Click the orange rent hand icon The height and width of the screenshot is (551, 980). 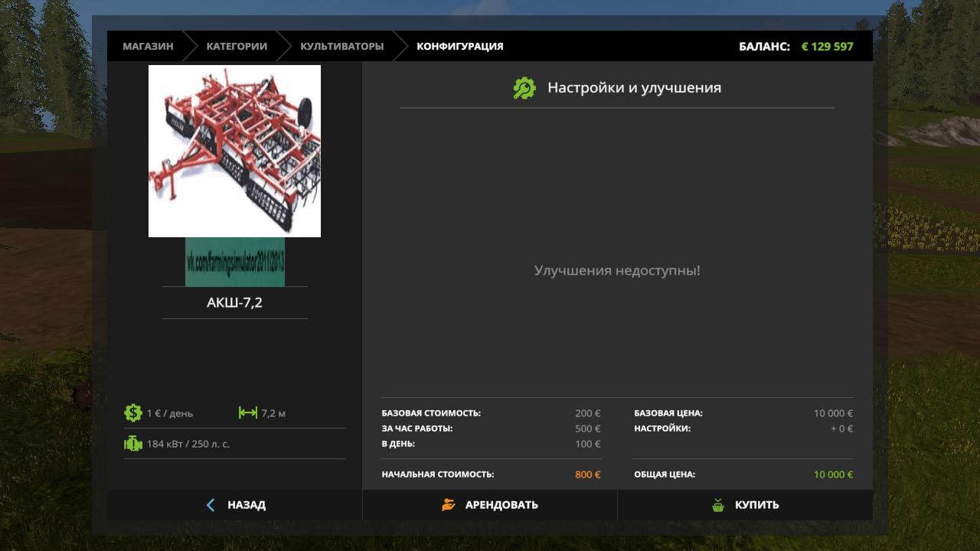pyautogui.click(x=449, y=505)
